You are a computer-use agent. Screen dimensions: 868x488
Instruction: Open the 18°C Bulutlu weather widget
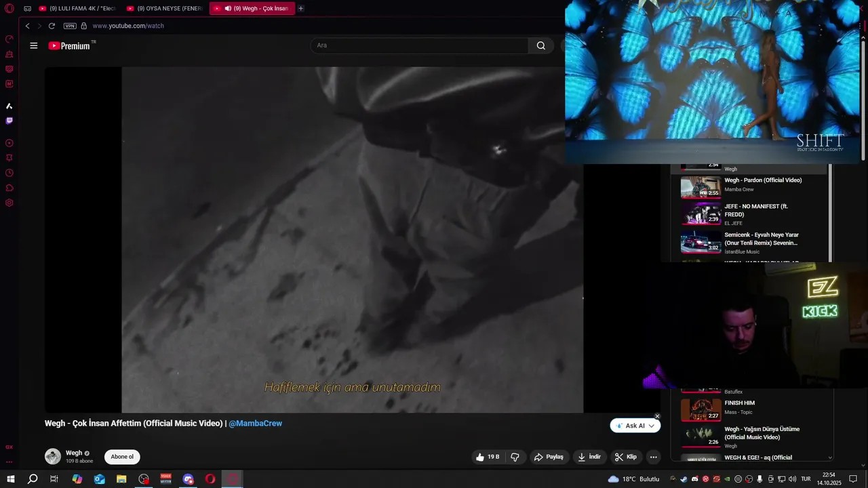(634, 479)
